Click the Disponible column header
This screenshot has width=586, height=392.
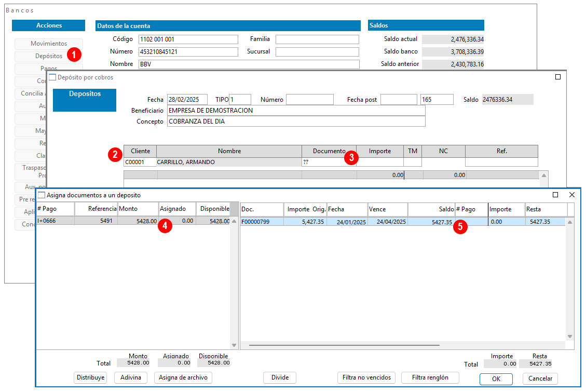click(x=213, y=209)
